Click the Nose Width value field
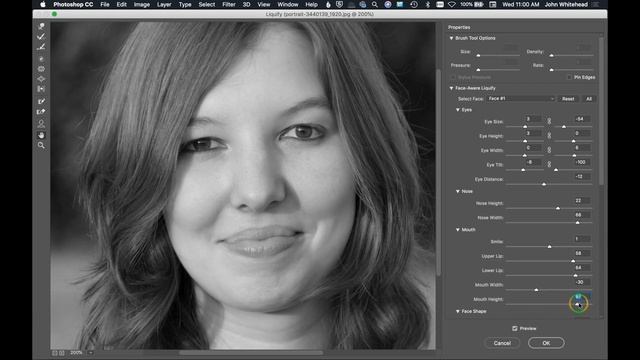This screenshot has height=360, width=640. [582, 215]
